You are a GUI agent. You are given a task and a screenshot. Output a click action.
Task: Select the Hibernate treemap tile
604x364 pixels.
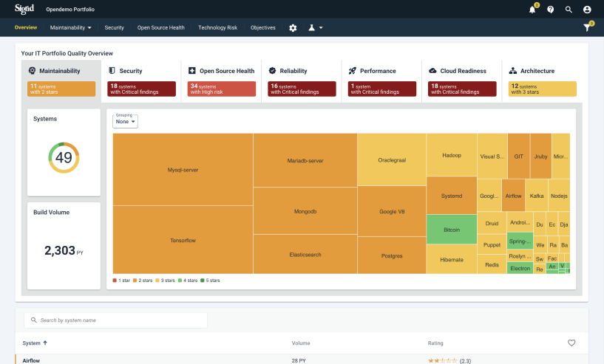(452, 259)
